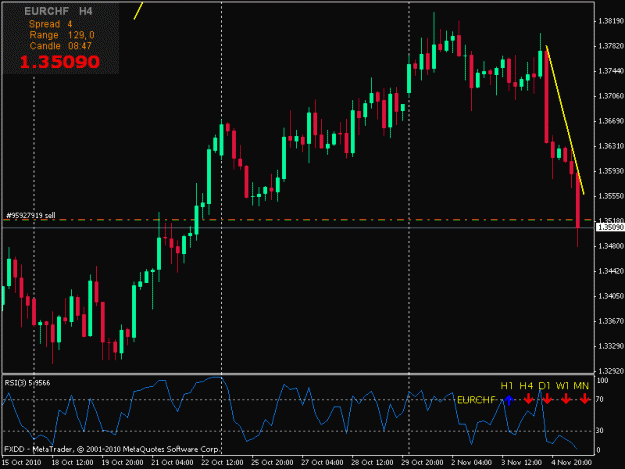Click the 4 Nov 20:00 time label
This screenshot has height=469, width=625.
click(571, 462)
